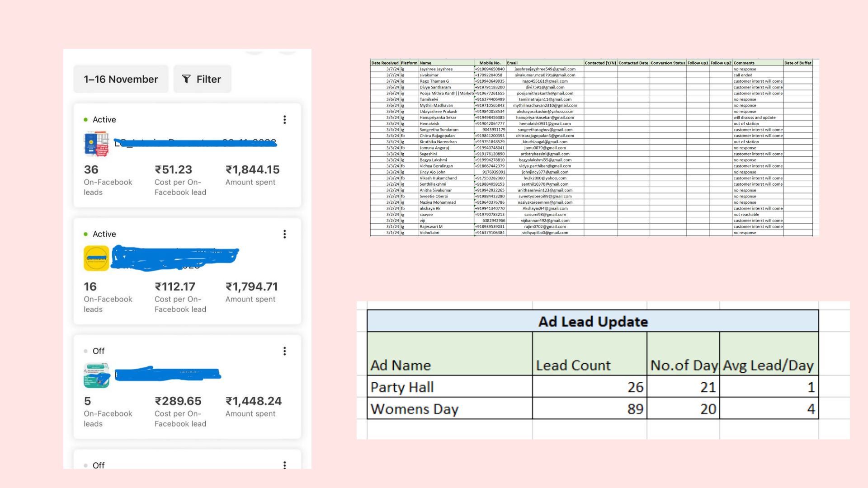Image resolution: width=868 pixels, height=488 pixels.
Task: Select the name cell Hemakrish
Action: [x=446, y=123]
